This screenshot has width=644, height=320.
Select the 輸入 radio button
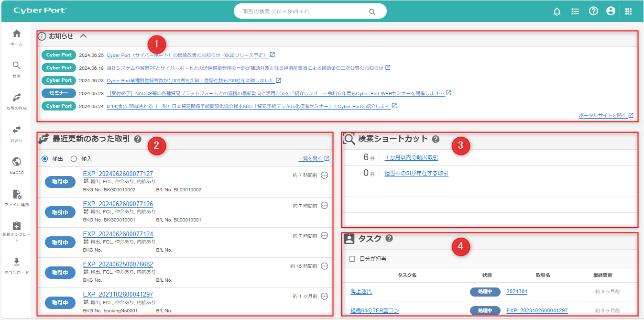pos(74,159)
